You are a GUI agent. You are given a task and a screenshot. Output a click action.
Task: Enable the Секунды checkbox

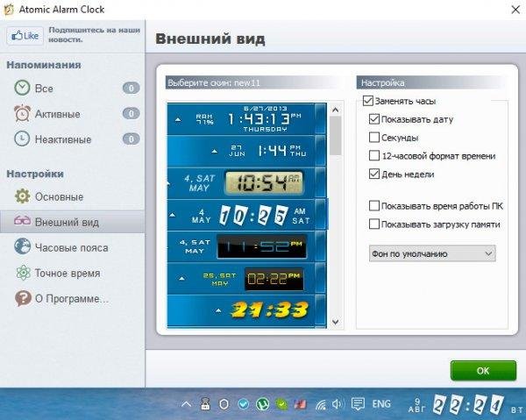click(374, 138)
